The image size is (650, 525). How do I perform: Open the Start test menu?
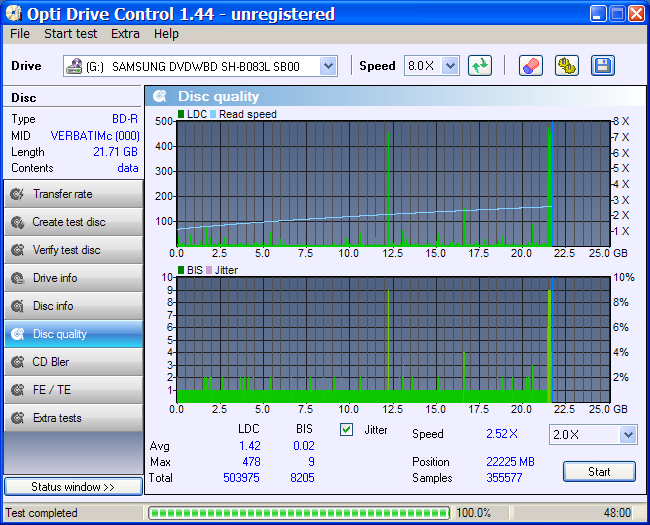tap(71, 33)
